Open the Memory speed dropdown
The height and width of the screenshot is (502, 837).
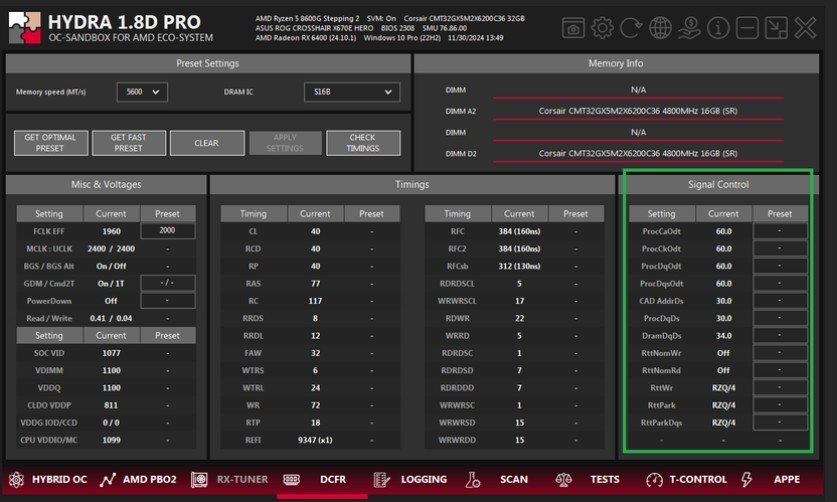click(x=142, y=92)
